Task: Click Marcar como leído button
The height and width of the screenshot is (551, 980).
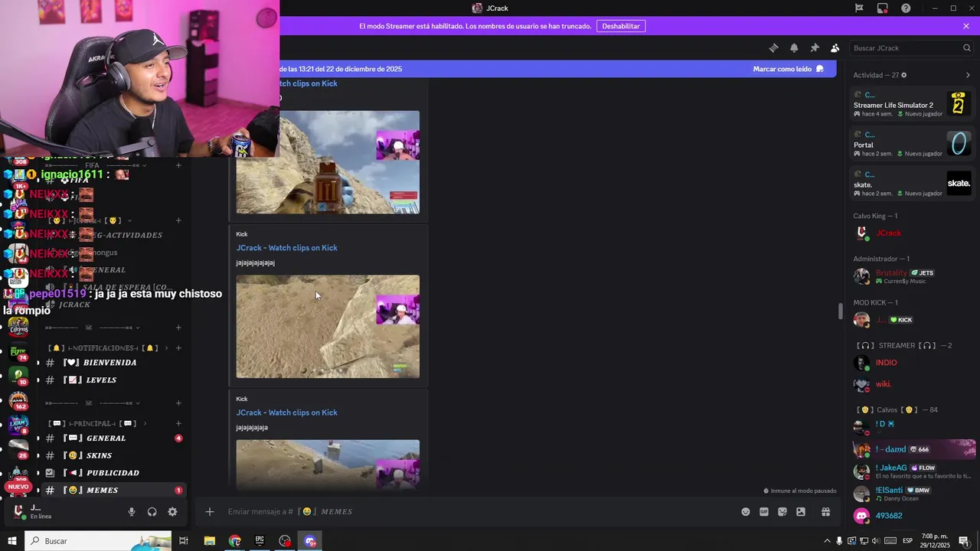Action: point(789,69)
